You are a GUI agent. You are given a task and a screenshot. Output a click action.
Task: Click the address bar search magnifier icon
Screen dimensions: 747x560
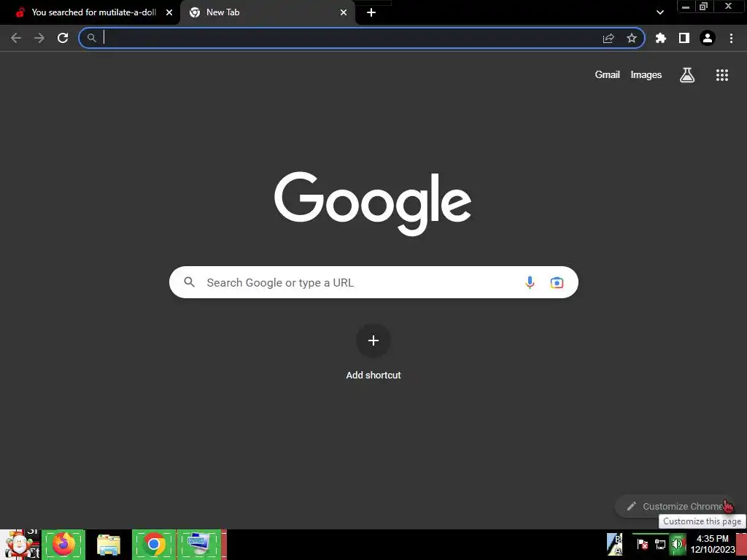92,38
